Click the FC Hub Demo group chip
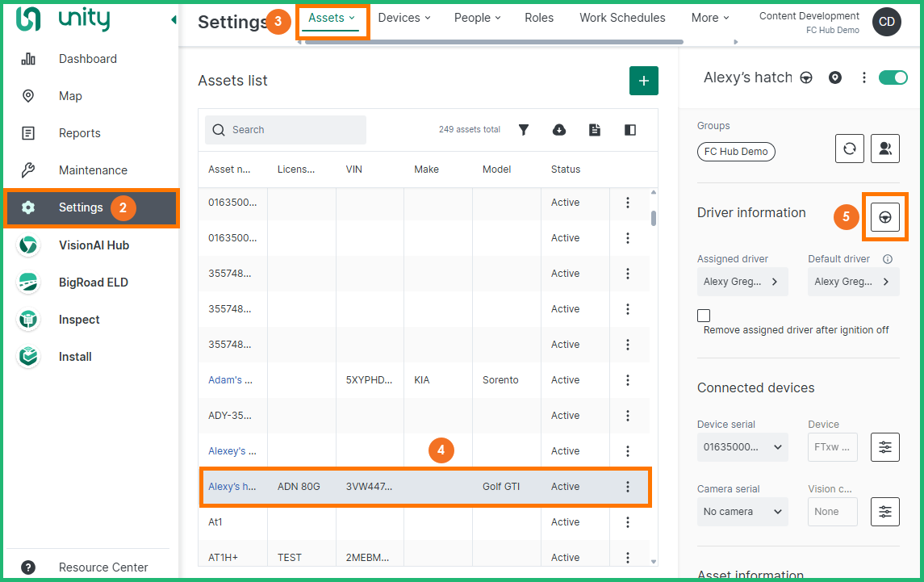The height and width of the screenshot is (582, 924). point(735,151)
